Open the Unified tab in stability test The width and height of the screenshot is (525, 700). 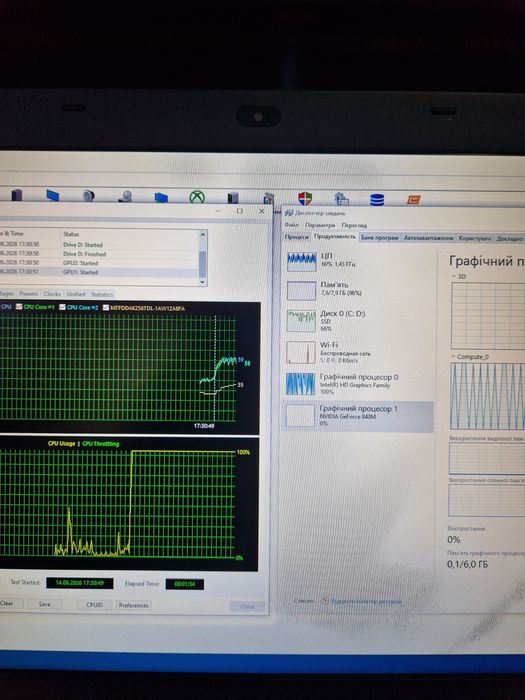tap(75, 294)
